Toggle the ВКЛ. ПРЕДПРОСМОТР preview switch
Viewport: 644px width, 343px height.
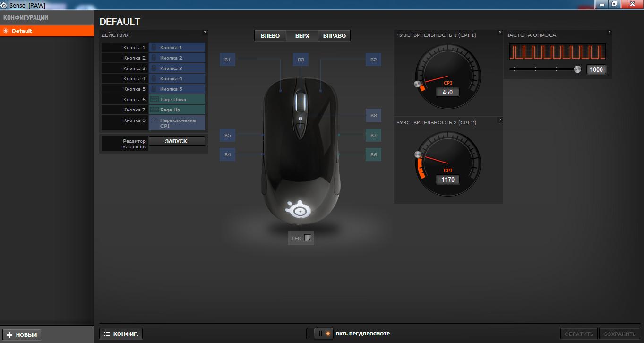[x=320, y=334]
